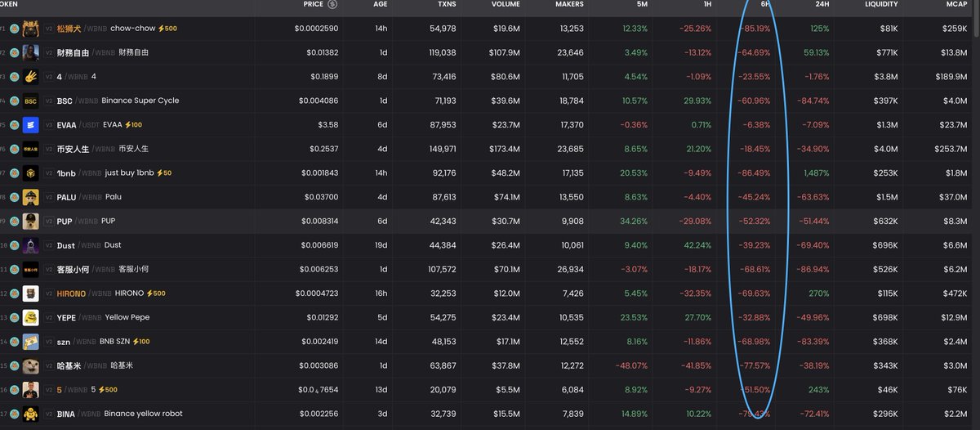Open the BSC Binance Super Cycle logo
980x430 pixels.
pyautogui.click(x=30, y=101)
